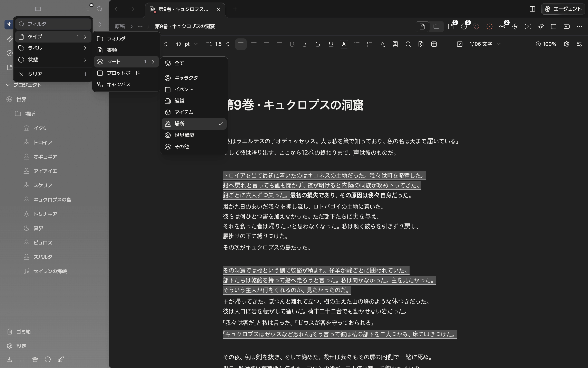Toggle the left sidebar panel
Screen dimensions: 588x368
point(38,9)
